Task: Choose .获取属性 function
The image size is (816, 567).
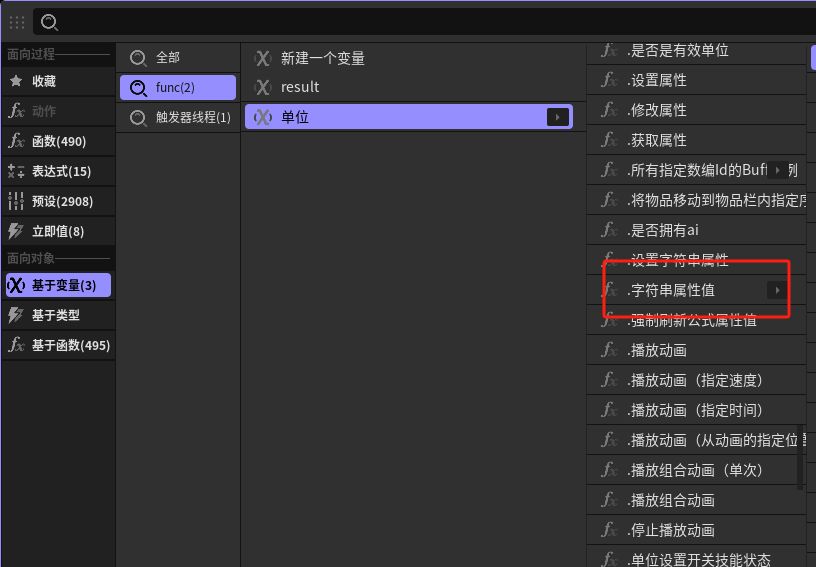Action: [696, 140]
